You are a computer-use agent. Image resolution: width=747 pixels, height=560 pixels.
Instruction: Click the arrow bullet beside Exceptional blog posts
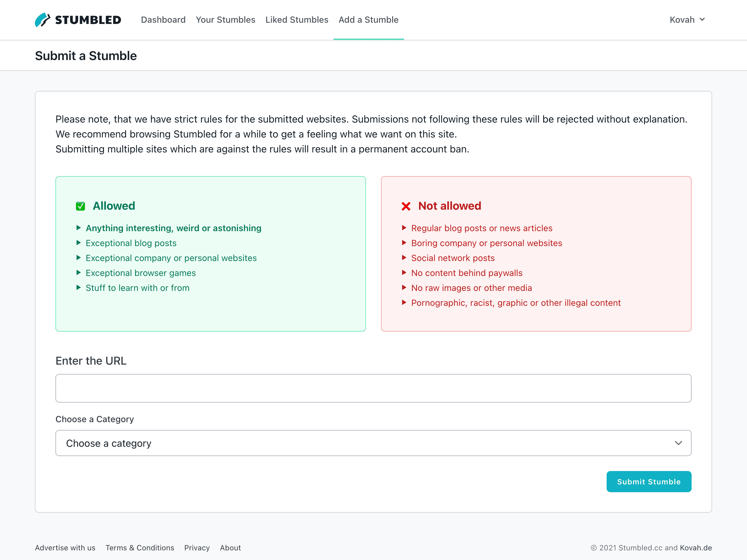79,243
